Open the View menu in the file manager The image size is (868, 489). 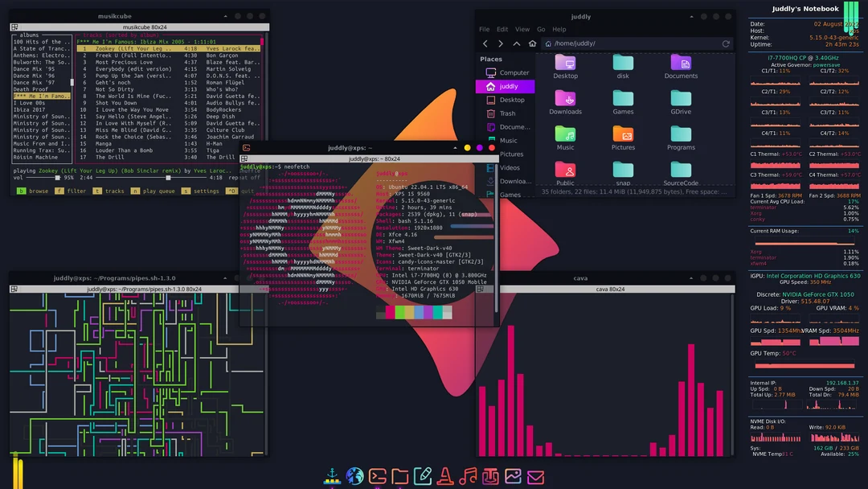pyautogui.click(x=522, y=29)
